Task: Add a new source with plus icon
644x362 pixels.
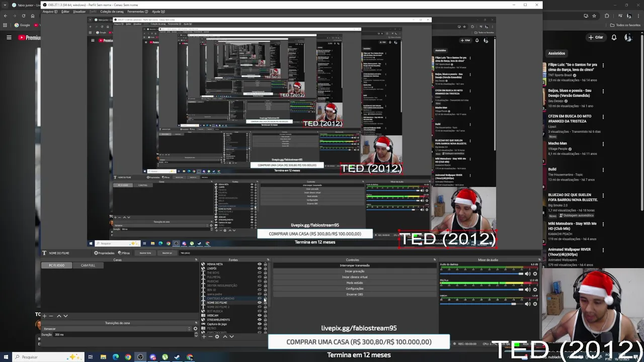Action: (x=203, y=336)
